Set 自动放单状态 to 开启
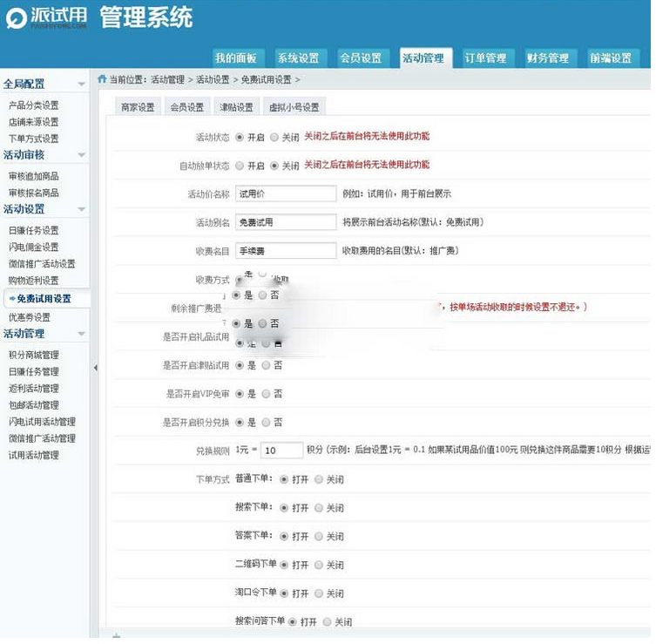Image resolution: width=656 pixels, height=644 pixels. (x=240, y=166)
